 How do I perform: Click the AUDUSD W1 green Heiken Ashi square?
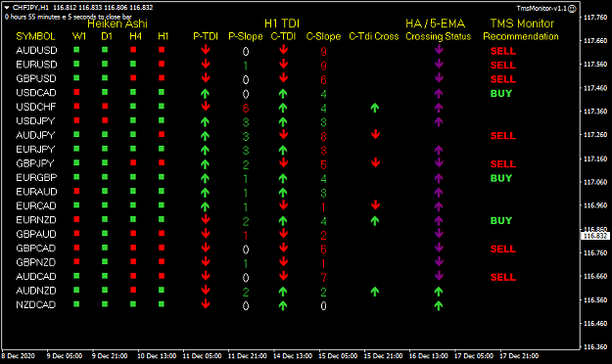(76, 50)
